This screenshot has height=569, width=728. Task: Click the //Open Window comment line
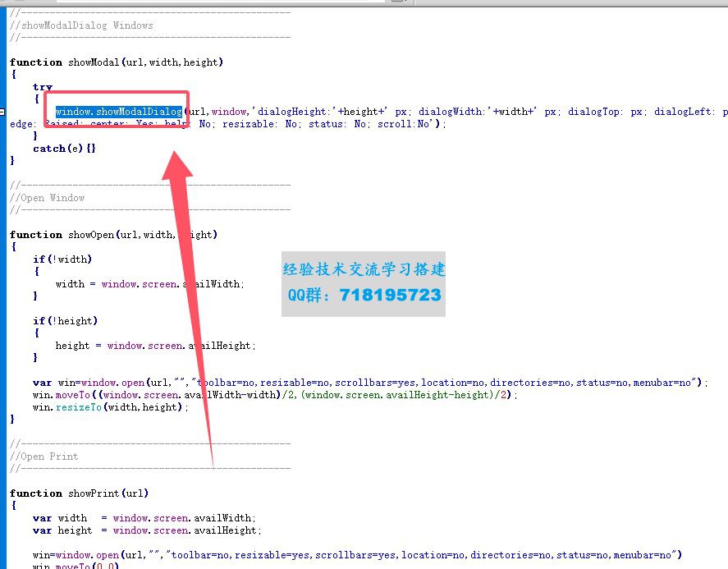(x=47, y=198)
